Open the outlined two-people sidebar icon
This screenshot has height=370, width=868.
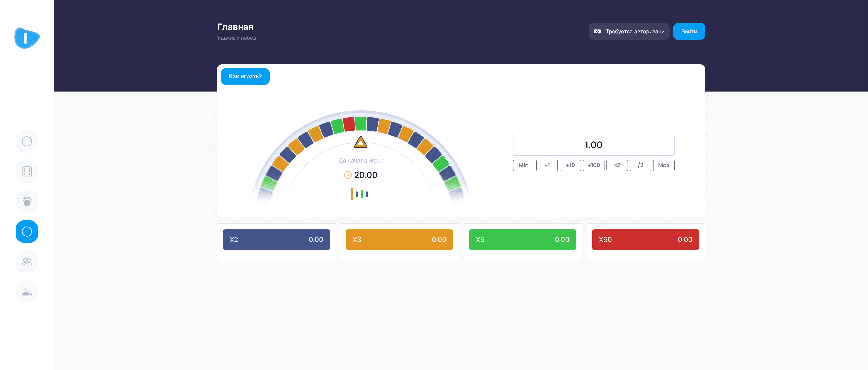[x=27, y=261]
